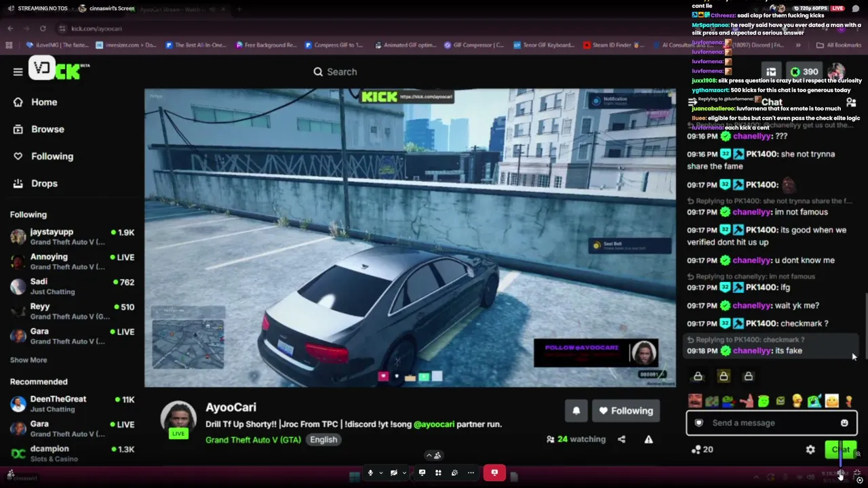The width and height of the screenshot is (868, 488).
Task: Click the third locked emote slot
Action: coord(749,376)
